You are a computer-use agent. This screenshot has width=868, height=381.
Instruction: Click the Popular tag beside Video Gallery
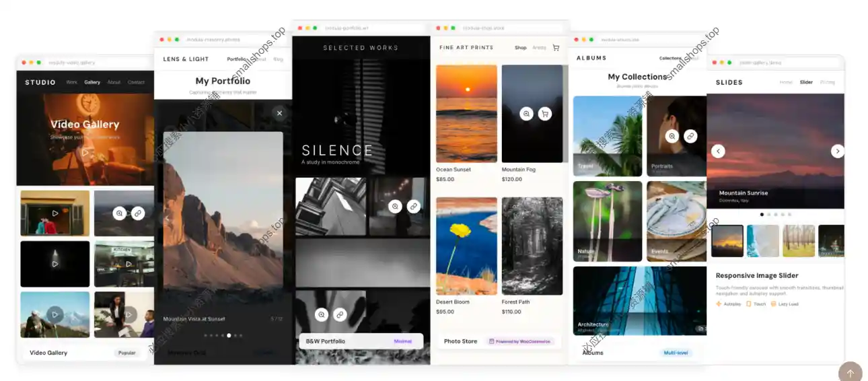[x=126, y=353]
